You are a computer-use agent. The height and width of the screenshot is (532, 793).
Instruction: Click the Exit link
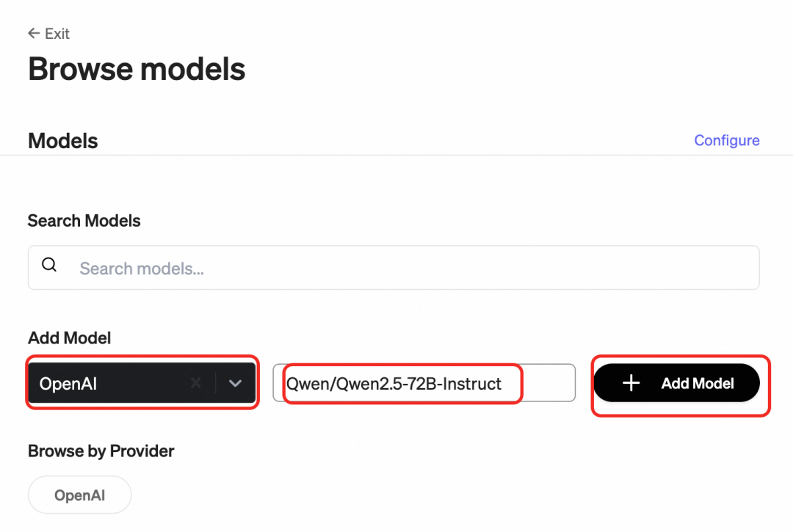tap(48, 33)
